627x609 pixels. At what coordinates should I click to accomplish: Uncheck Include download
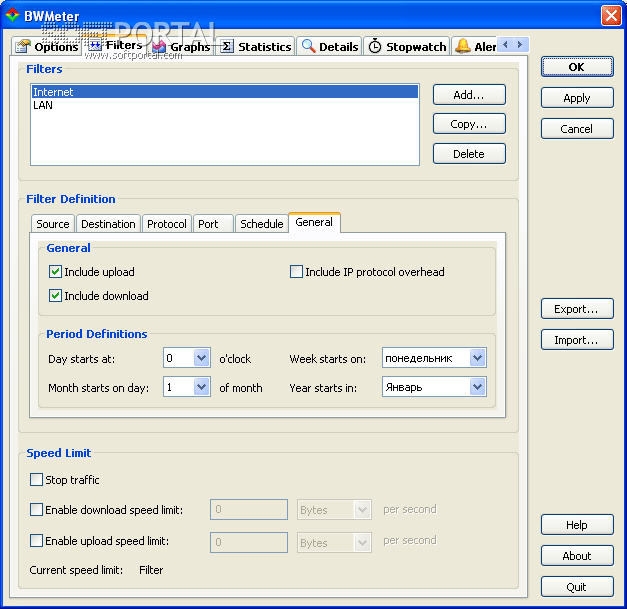pyautogui.click(x=55, y=296)
